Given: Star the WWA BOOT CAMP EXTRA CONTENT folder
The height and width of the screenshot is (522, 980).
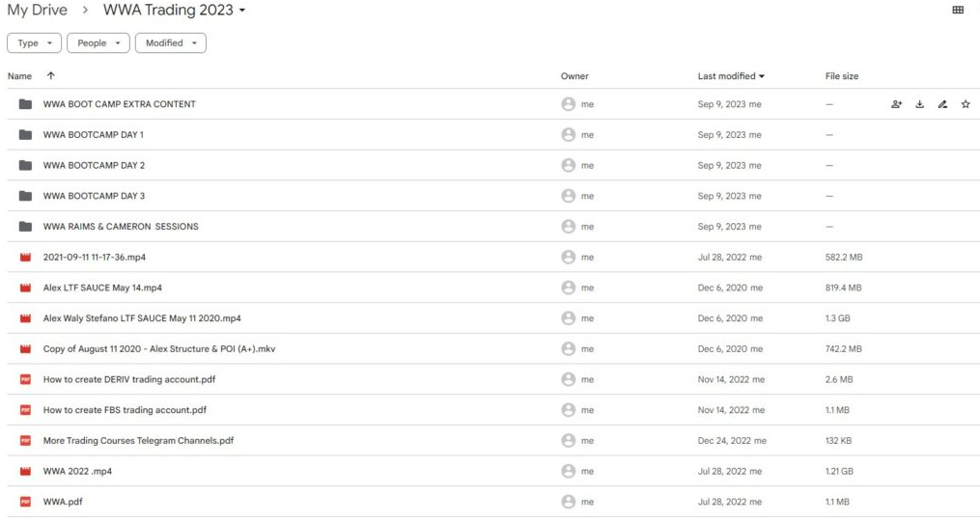Looking at the screenshot, I should [966, 104].
